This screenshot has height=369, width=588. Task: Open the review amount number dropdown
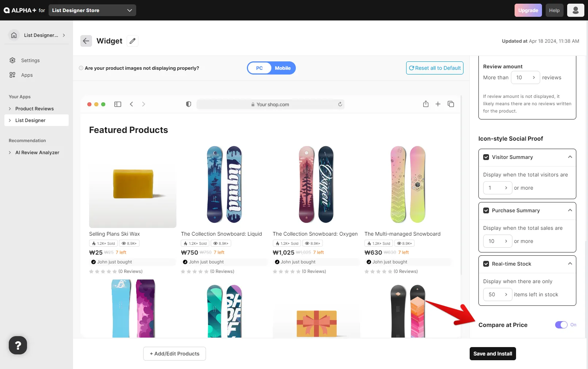[525, 77]
